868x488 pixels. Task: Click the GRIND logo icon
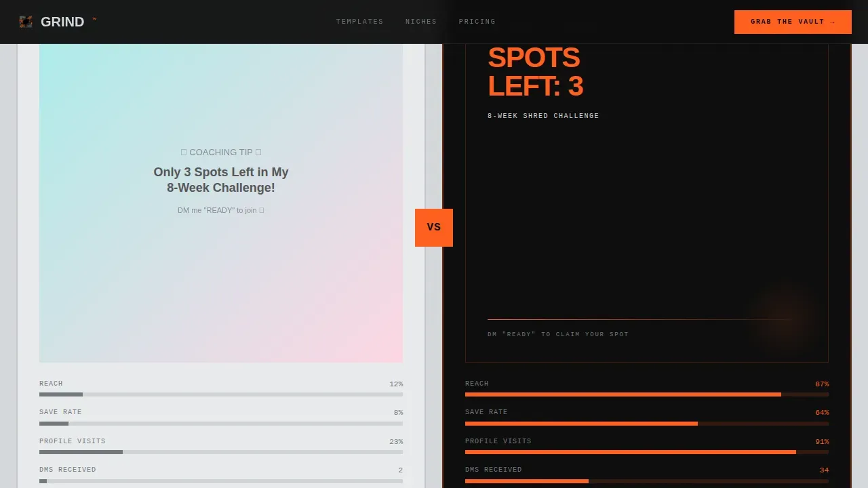pyautogui.click(x=26, y=22)
